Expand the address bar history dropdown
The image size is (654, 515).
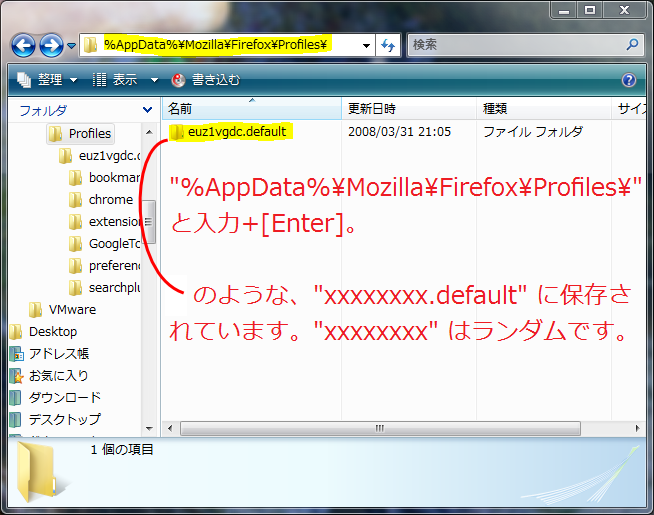click(x=366, y=45)
